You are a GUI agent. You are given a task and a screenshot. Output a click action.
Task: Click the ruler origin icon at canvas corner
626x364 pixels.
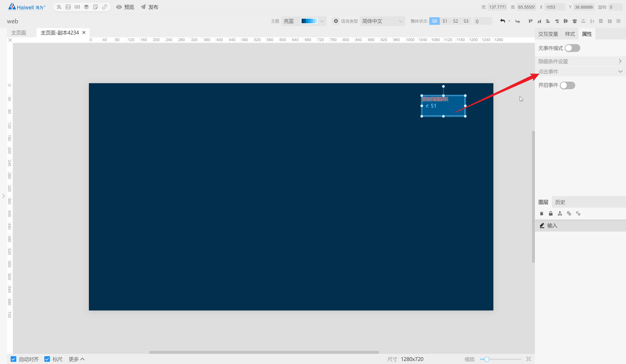pyautogui.click(x=10, y=40)
